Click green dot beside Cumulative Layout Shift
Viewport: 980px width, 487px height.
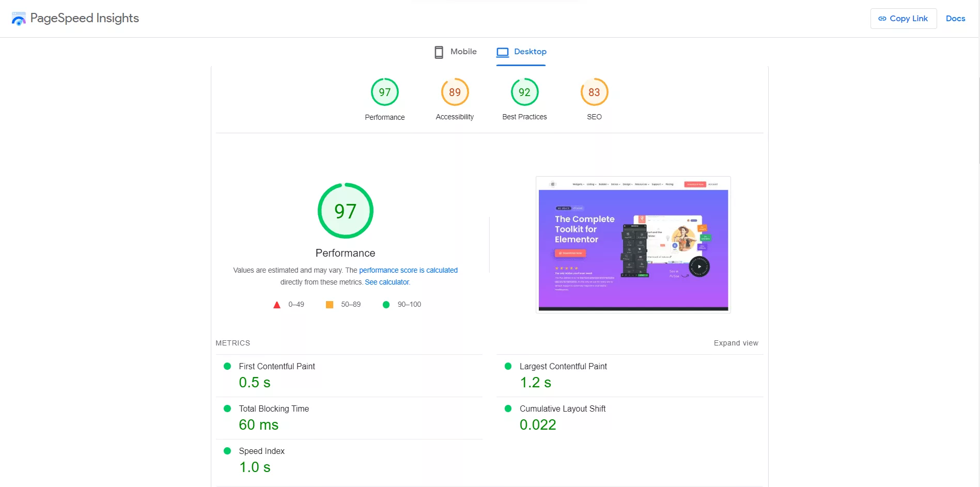click(508, 409)
